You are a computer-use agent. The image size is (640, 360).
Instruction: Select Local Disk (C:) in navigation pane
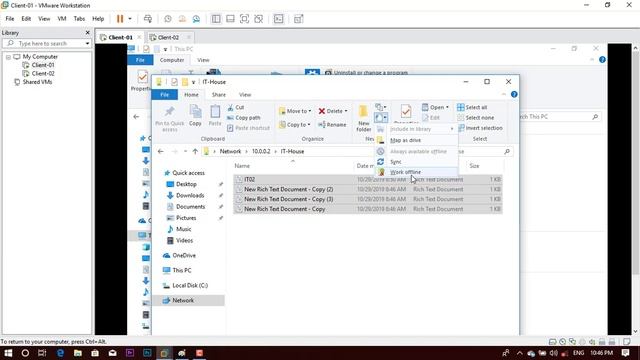tap(190, 285)
